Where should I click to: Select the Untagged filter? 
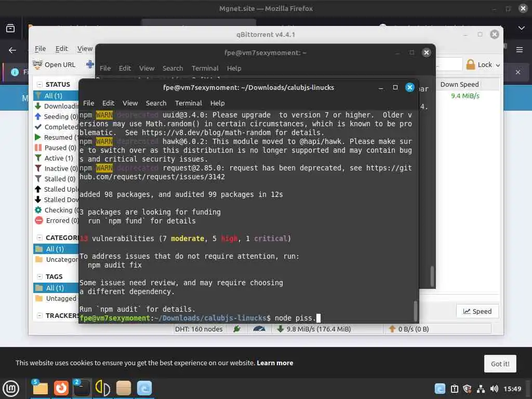(x=56, y=299)
